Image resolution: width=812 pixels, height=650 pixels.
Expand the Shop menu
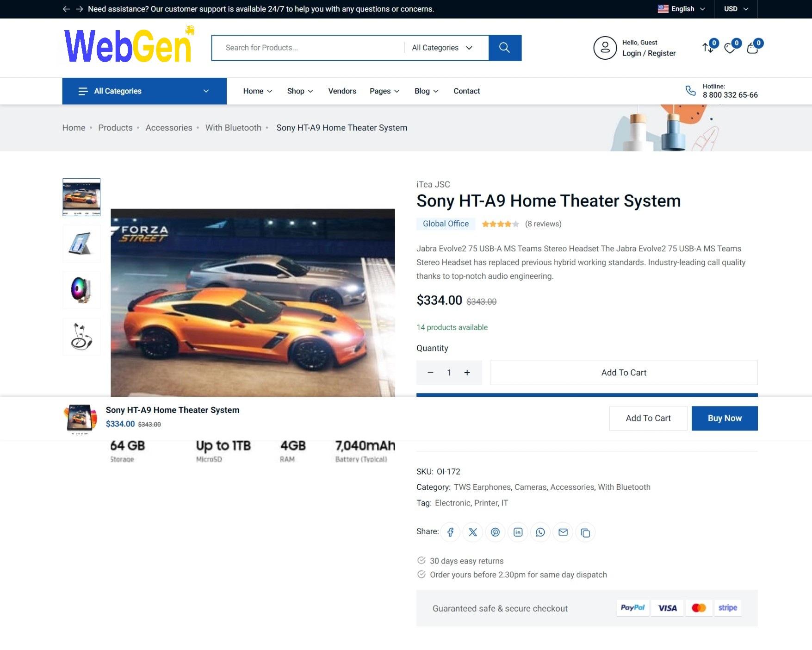(x=300, y=91)
